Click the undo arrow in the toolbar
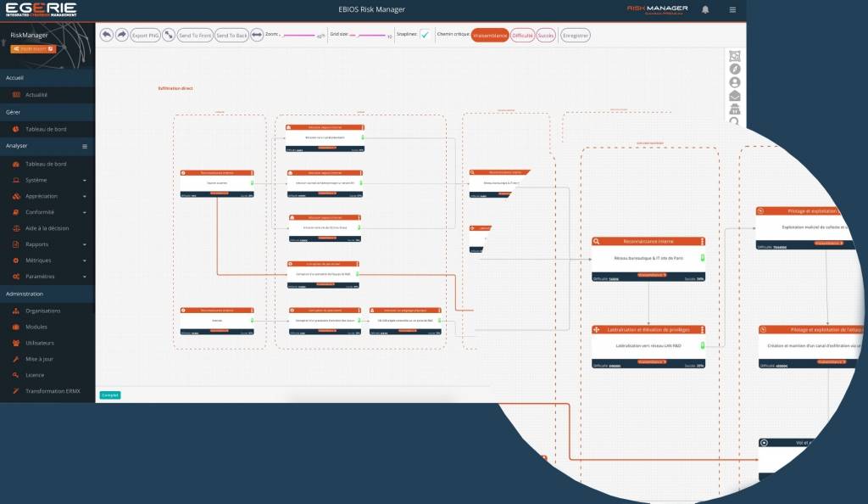The image size is (868, 504). click(107, 35)
